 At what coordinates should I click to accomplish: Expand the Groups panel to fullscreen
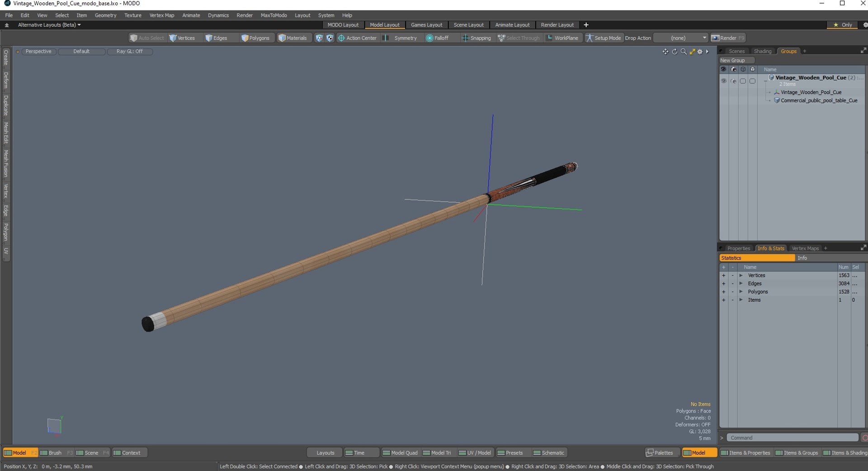point(863,51)
